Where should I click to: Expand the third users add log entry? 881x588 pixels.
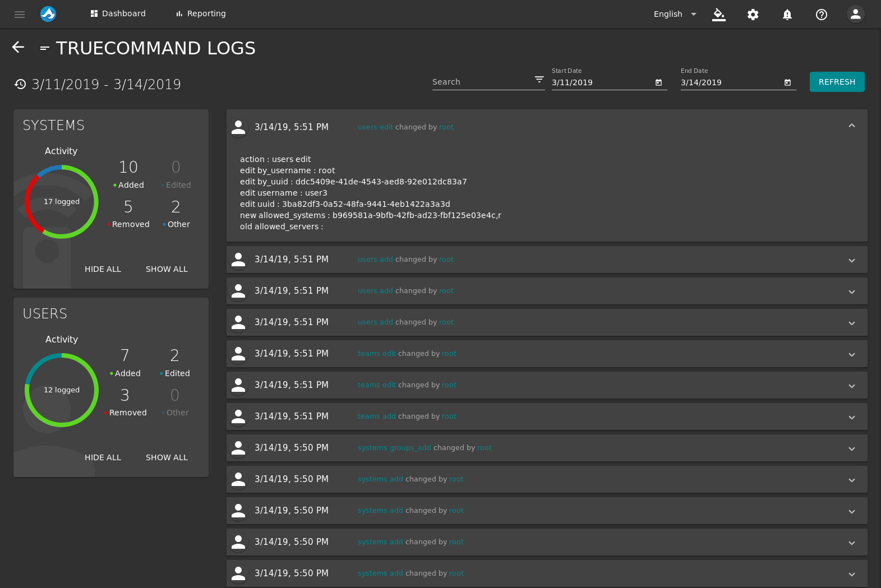(x=852, y=323)
